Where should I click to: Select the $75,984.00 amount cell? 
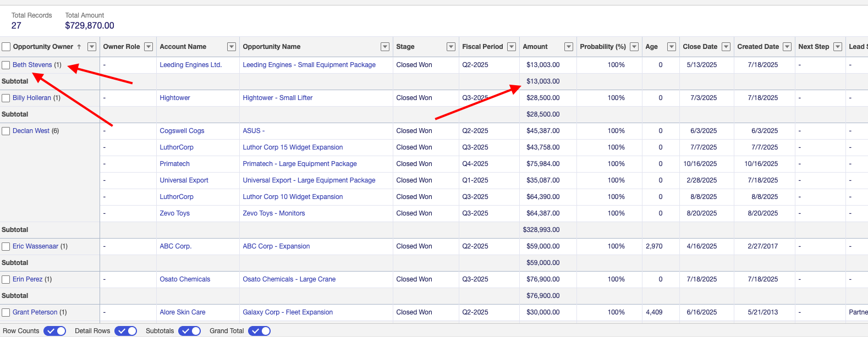(543, 164)
